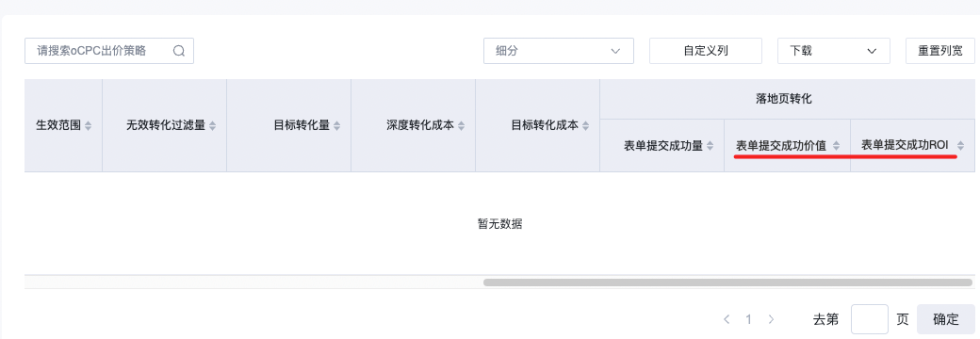Select page number 1
Image resolution: width=980 pixels, height=339 pixels.
749,319
